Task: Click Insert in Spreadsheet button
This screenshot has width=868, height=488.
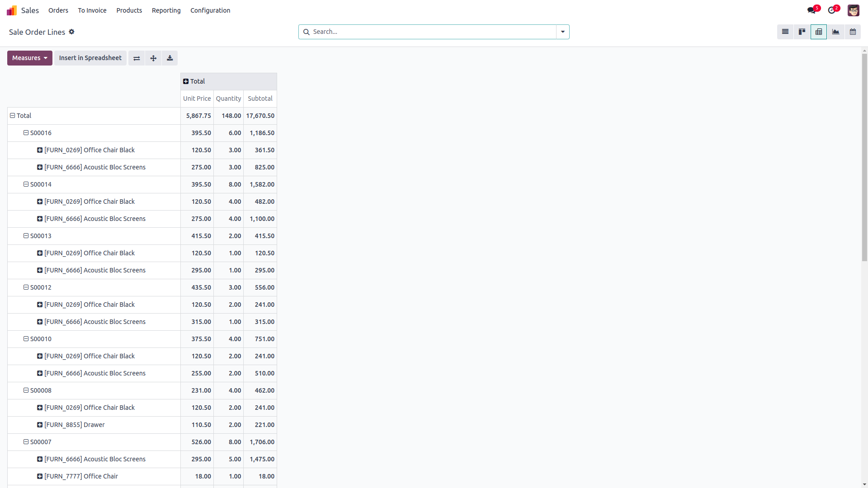Action: (x=90, y=58)
